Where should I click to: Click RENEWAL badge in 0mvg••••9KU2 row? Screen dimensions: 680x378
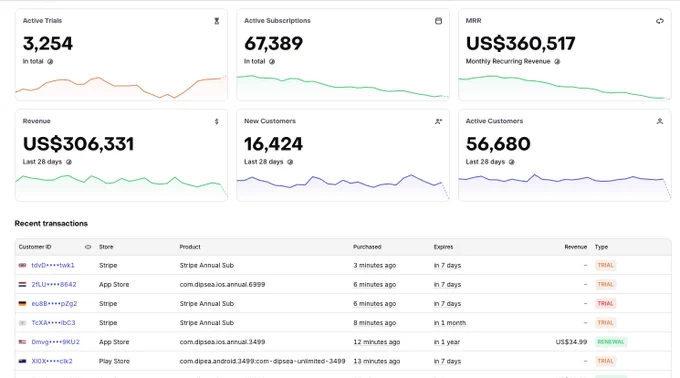tap(611, 342)
